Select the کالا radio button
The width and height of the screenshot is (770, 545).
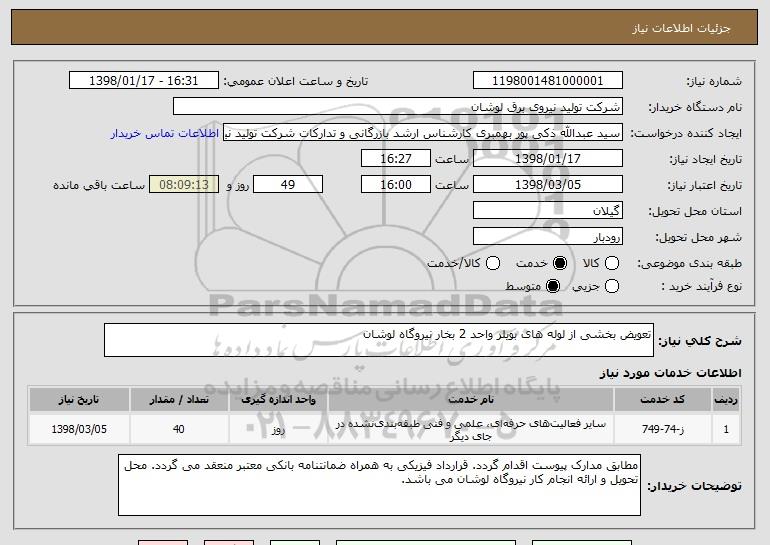611,263
